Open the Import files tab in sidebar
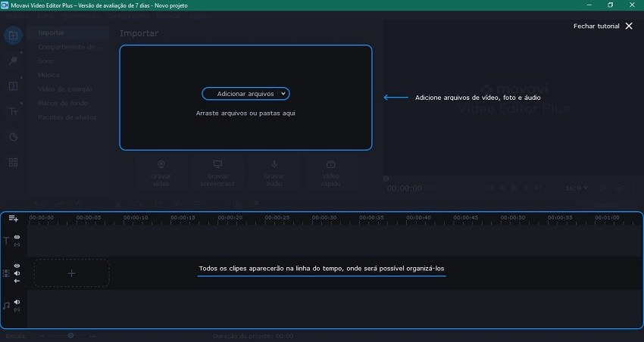 pyautogui.click(x=13, y=35)
